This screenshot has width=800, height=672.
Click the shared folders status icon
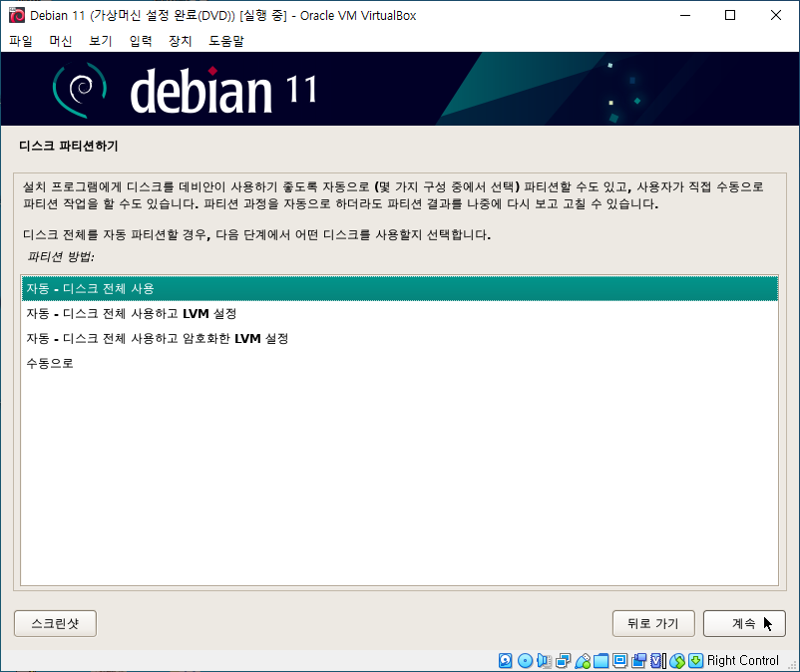[601, 661]
